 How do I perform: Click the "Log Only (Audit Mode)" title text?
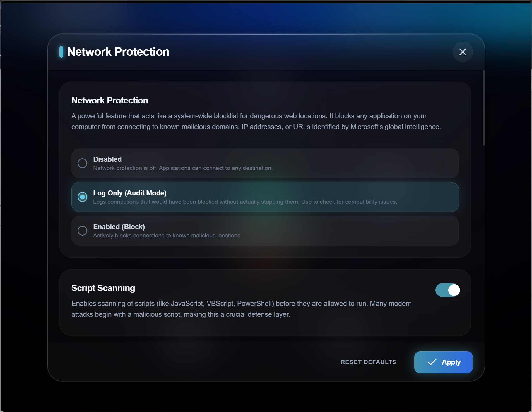[130, 193]
